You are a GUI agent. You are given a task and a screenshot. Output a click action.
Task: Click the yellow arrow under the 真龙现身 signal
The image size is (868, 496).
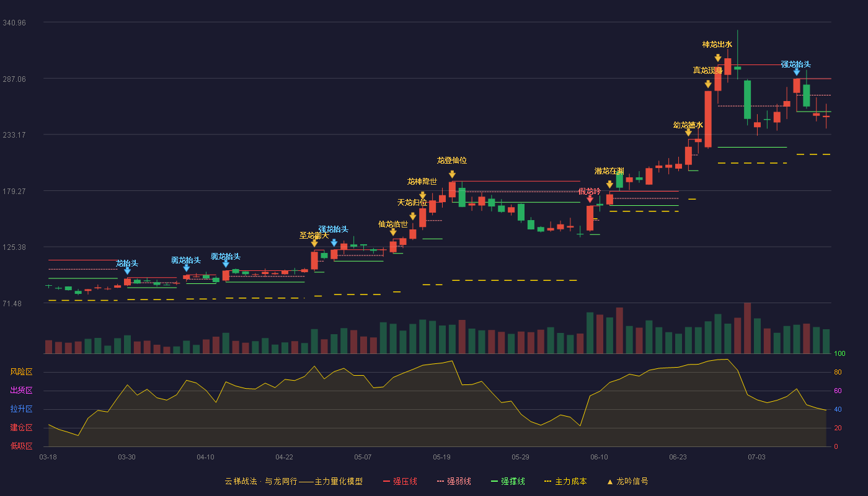coord(708,84)
